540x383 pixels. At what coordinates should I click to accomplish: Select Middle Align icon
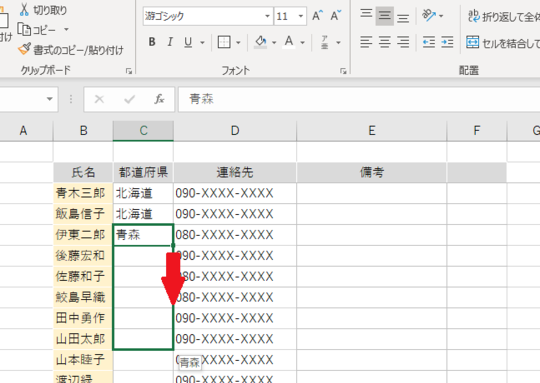(385, 15)
